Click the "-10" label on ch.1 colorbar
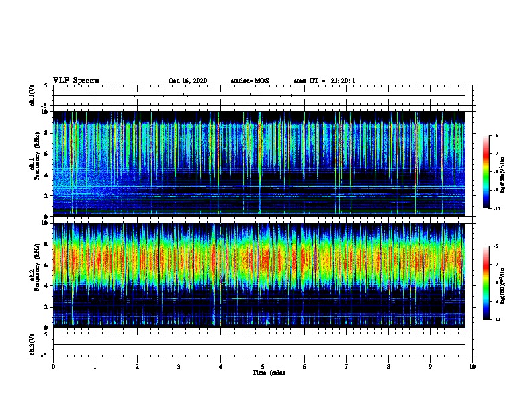This screenshot has width=532, height=411. pos(496,209)
